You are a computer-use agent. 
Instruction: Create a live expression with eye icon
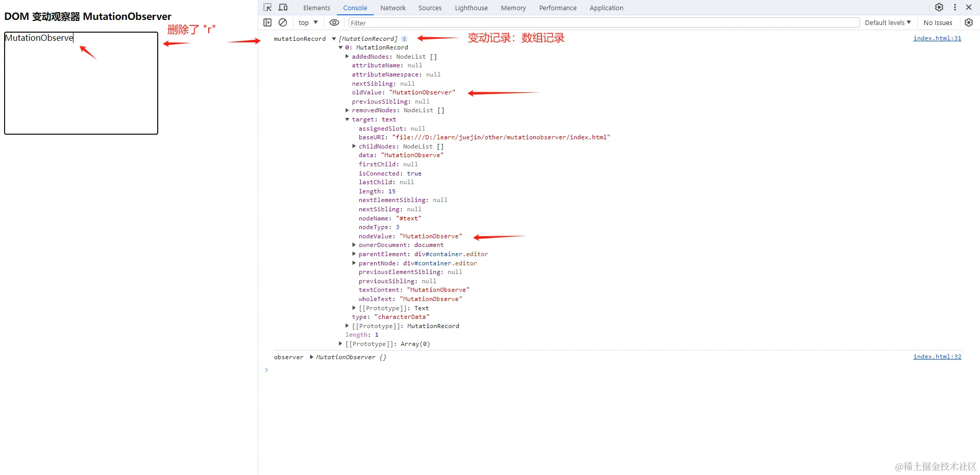tap(334, 22)
